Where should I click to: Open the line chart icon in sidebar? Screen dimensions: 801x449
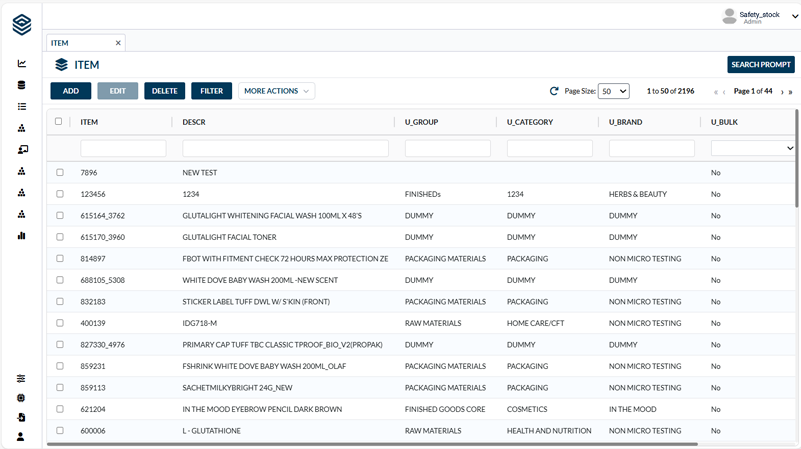point(21,64)
